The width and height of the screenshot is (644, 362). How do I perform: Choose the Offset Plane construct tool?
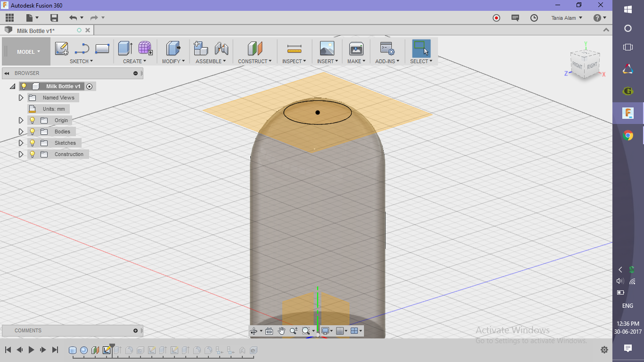(255, 49)
